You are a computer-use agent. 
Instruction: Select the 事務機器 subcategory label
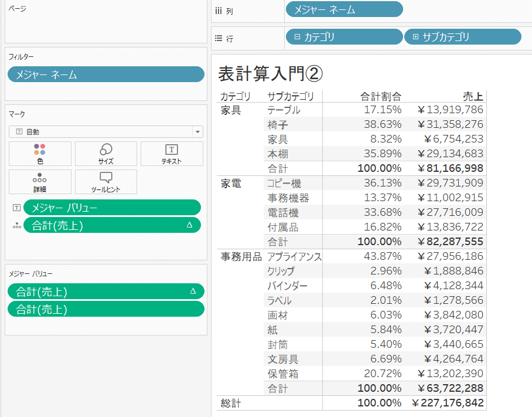[x=288, y=198]
